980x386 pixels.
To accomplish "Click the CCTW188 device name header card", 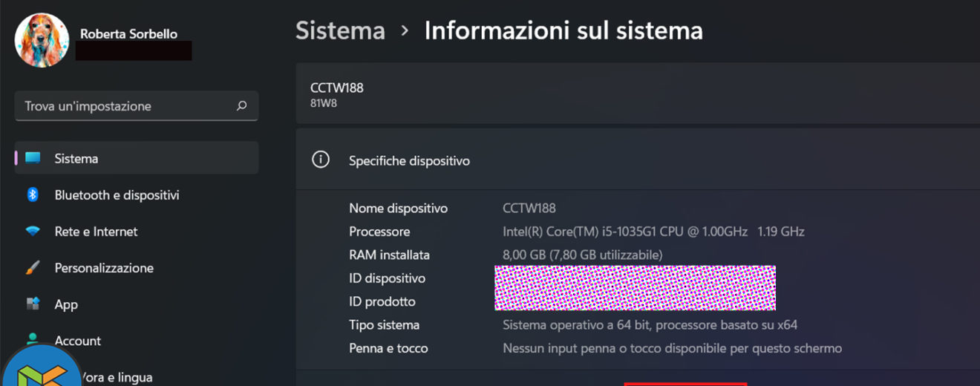I will click(638, 94).
